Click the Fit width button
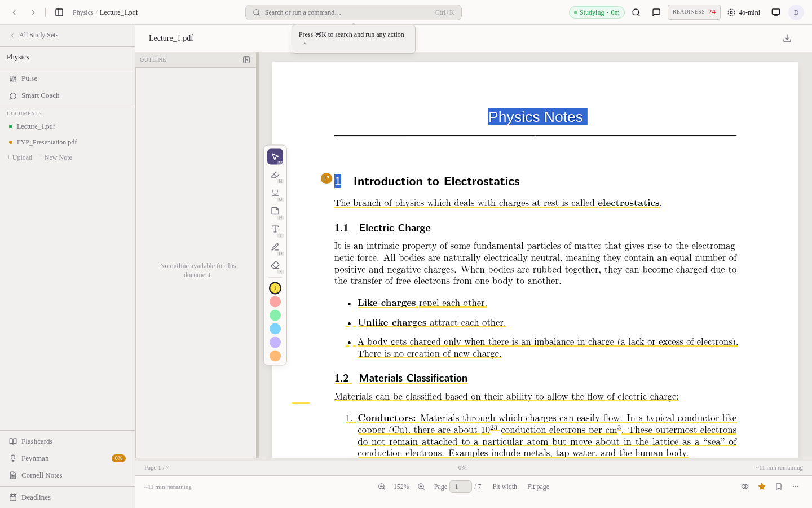 point(505,487)
